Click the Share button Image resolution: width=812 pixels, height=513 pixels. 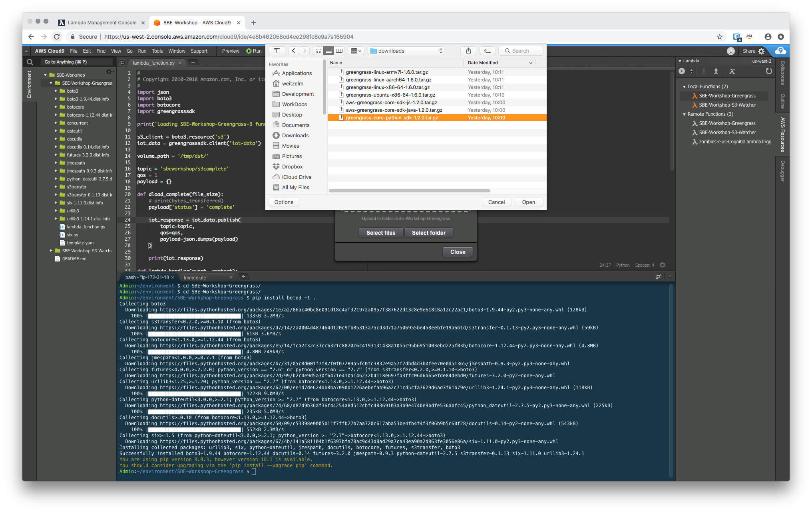[x=749, y=51]
